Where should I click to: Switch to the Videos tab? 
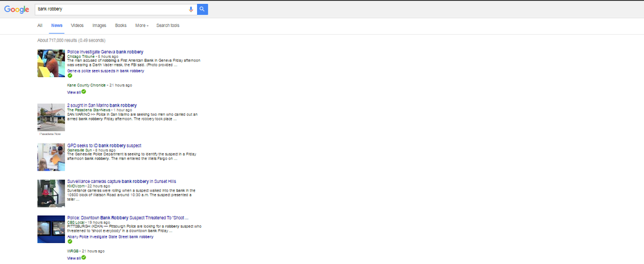(77, 26)
